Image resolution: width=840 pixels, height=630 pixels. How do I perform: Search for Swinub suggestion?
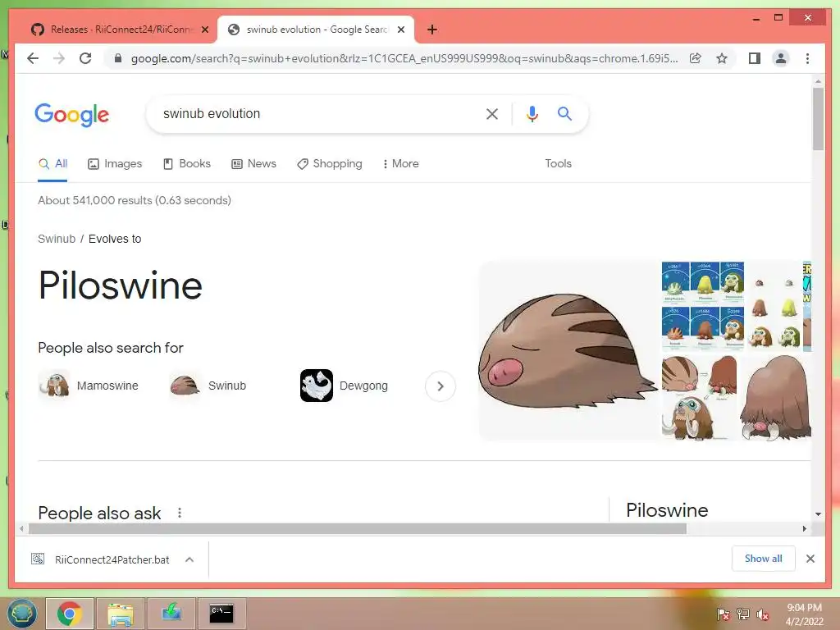tap(208, 386)
